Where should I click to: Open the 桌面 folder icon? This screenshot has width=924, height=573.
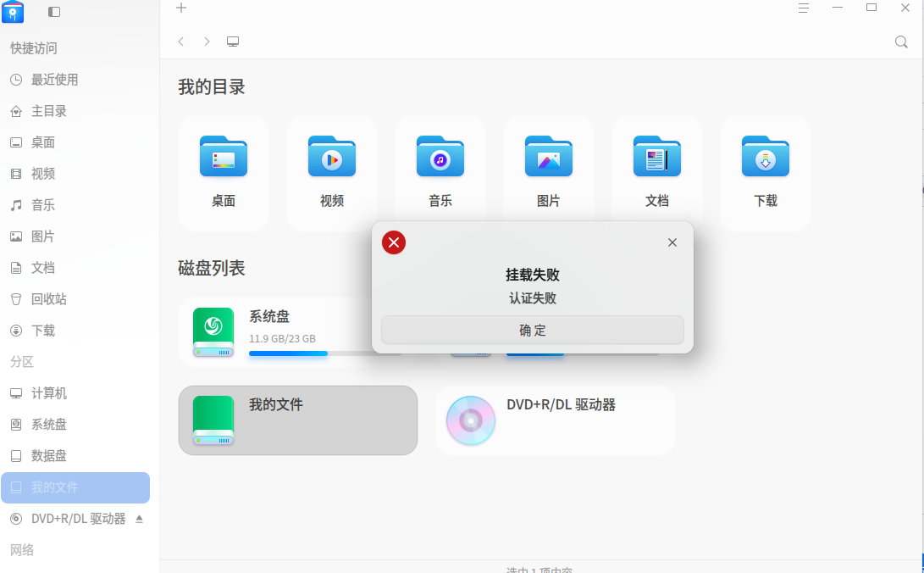(x=224, y=156)
